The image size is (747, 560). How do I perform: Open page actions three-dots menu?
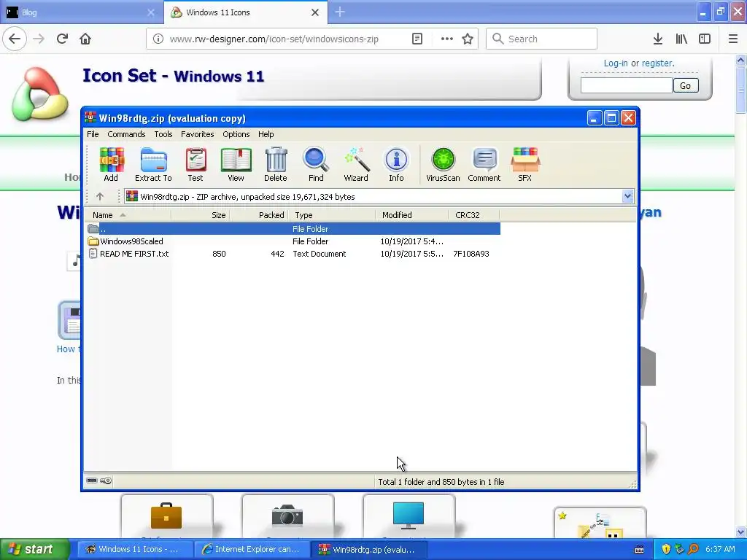(x=447, y=39)
